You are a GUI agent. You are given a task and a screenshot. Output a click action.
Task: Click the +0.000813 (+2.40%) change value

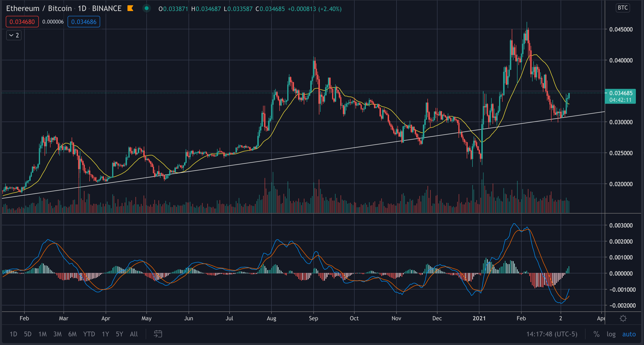click(315, 9)
